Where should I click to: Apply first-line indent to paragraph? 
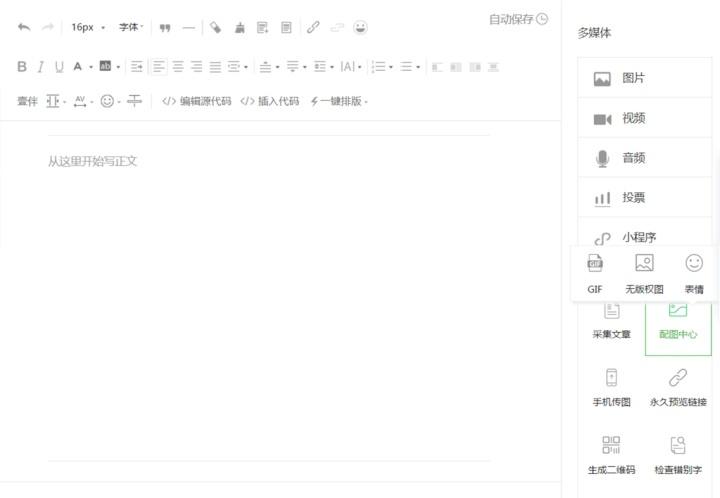(137, 67)
